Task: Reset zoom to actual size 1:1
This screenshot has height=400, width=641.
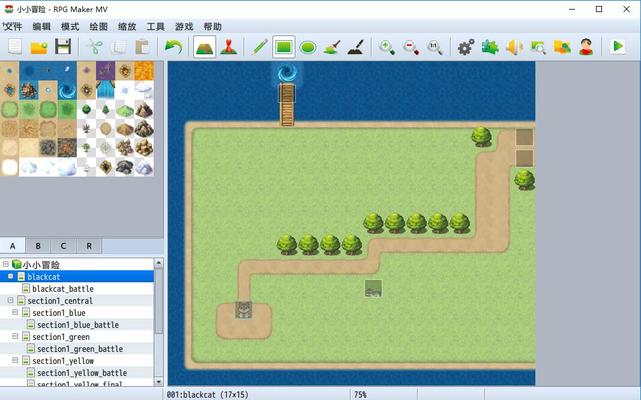Action: pyautogui.click(x=435, y=47)
